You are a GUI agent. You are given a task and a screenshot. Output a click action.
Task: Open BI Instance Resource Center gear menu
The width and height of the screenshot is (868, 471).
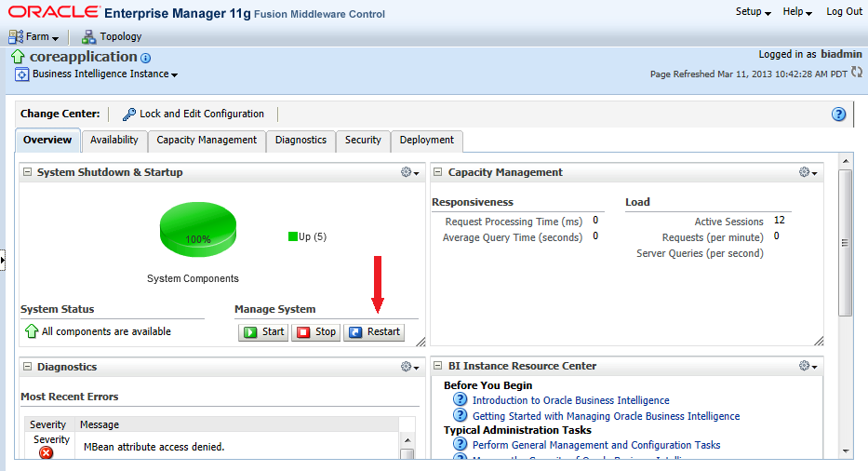(808, 366)
